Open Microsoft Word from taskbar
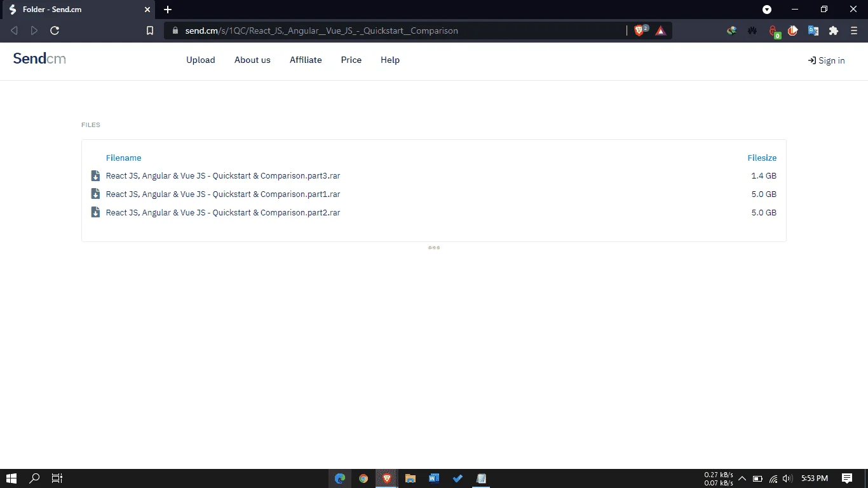The height and width of the screenshot is (488, 868). pos(434,478)
